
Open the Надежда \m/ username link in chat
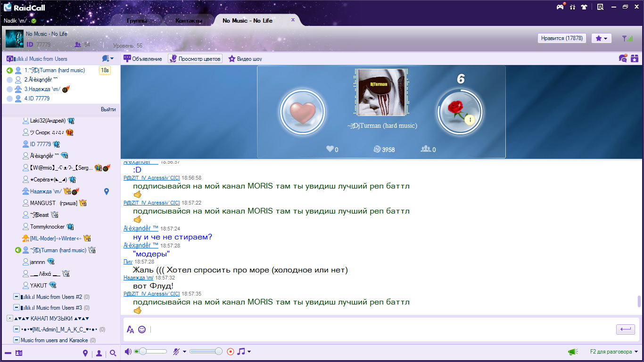(x=139, y=278)
